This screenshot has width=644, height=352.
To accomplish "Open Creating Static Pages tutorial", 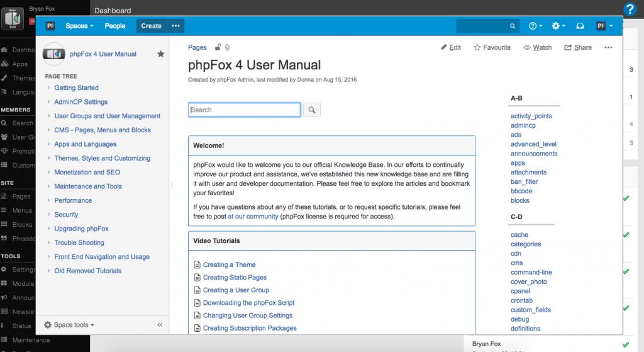I will pyautogui.click(x=235, y=278).
